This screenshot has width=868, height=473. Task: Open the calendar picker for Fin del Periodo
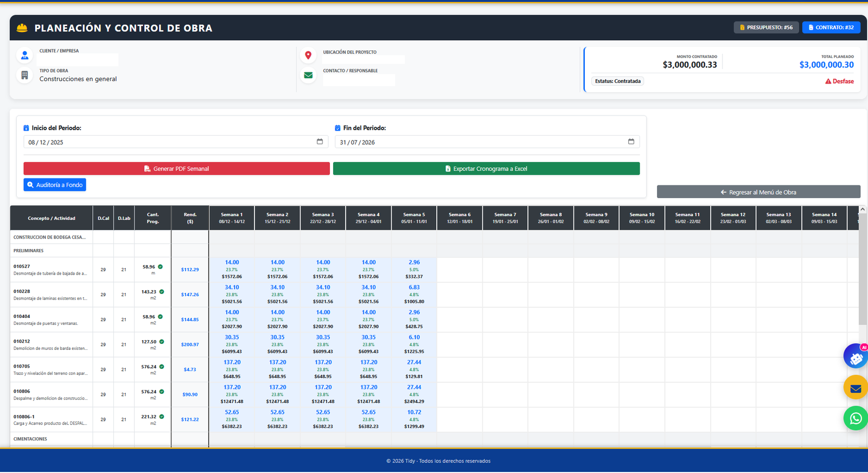631,142
